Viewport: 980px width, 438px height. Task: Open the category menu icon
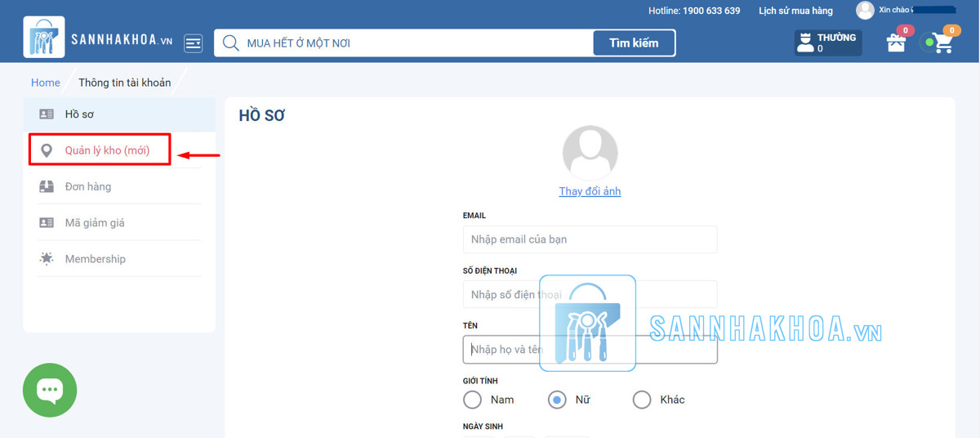click(x=194, y=43)
